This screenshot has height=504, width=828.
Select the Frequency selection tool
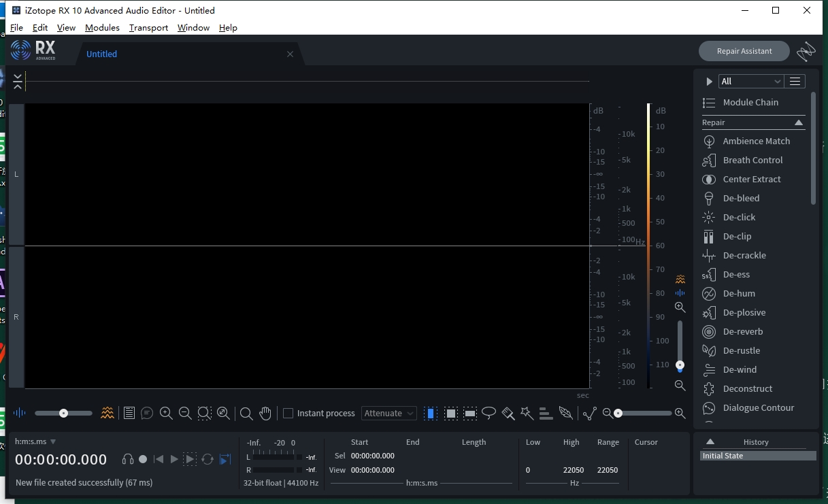[470, 413]
